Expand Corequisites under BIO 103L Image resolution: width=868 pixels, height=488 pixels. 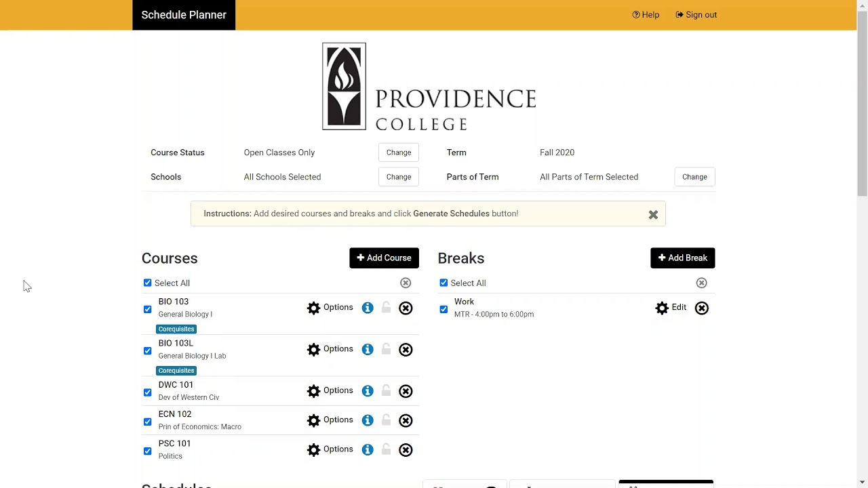(x=176, y=371)
